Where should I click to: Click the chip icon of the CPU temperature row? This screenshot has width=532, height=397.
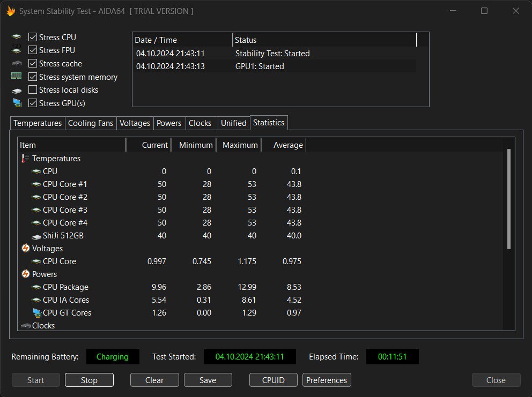click(x=36, y=171)
